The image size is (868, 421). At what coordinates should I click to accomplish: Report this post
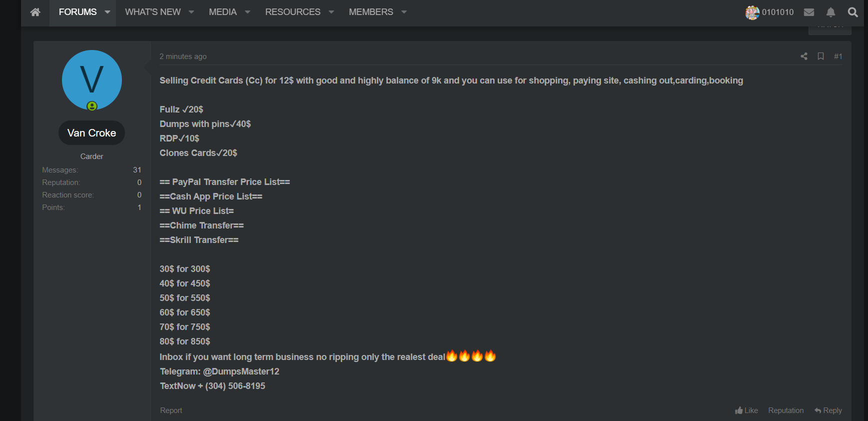click(171, 410)
